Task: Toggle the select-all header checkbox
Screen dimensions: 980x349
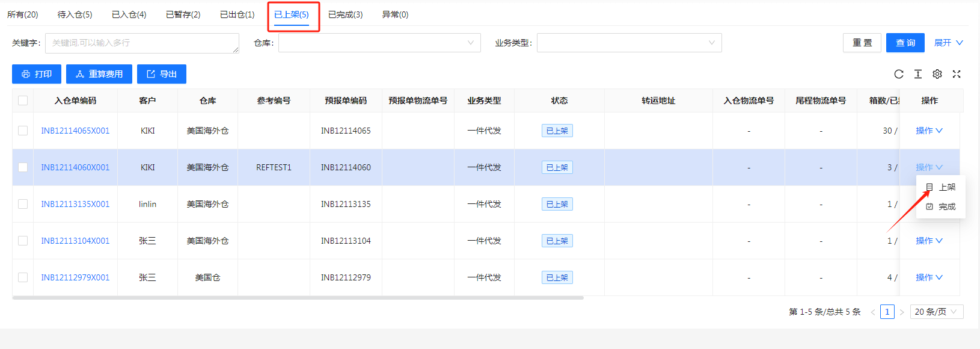Action: pos(23,100)
